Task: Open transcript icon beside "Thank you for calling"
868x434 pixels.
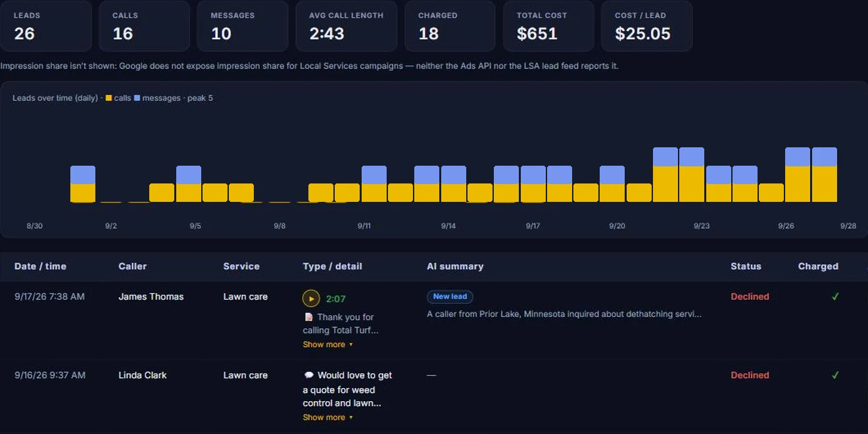Action: click(308, 317)
